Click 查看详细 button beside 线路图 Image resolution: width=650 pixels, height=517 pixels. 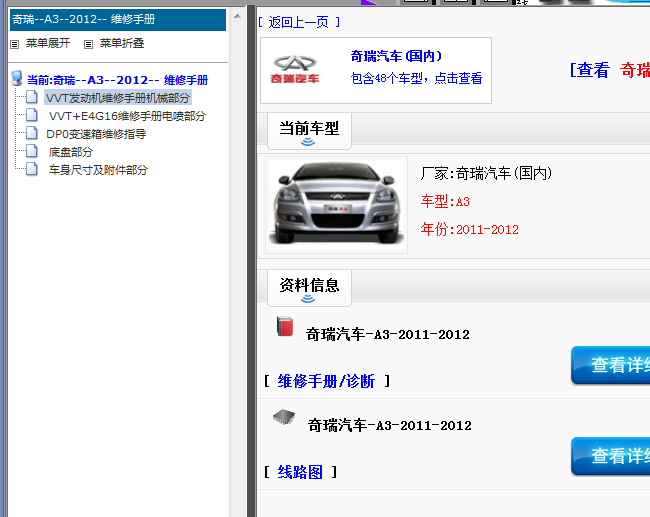[611, 456]
